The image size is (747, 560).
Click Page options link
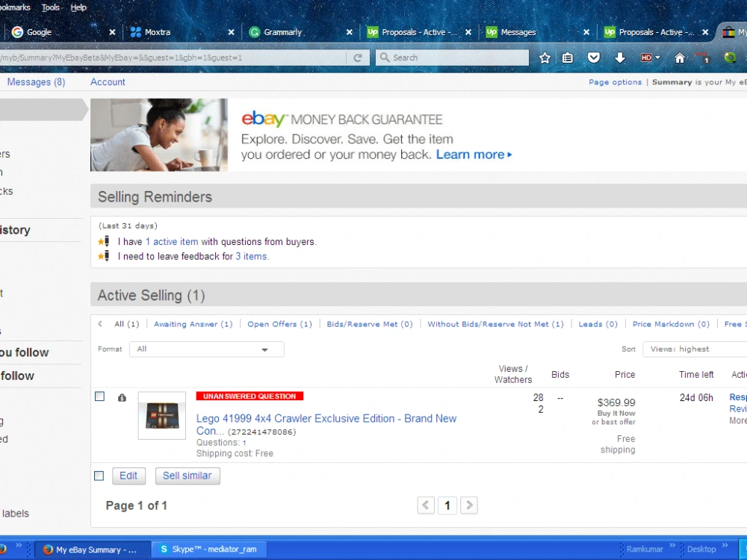615,82
